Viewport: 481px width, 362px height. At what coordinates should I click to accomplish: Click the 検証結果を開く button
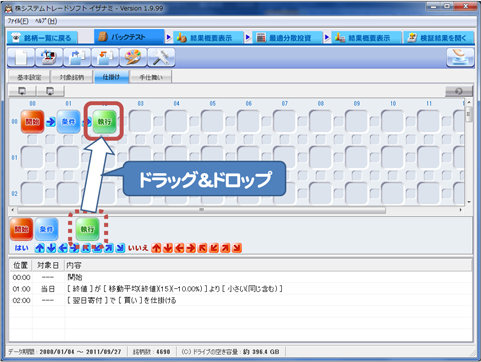tap(438, 38)
